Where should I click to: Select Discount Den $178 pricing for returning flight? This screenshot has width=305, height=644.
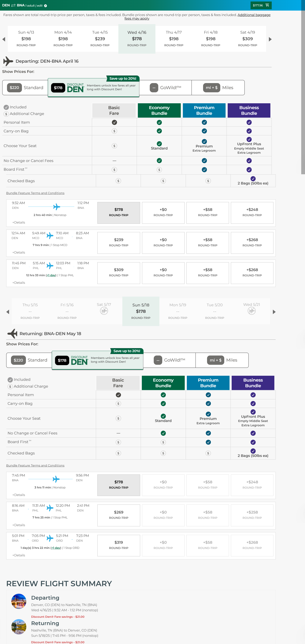pos(98,360)
